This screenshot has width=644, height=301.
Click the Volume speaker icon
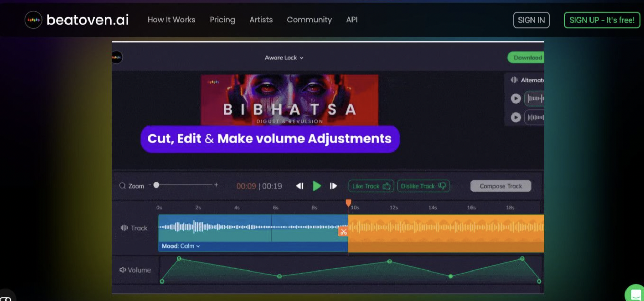click(x=122, y=270)
